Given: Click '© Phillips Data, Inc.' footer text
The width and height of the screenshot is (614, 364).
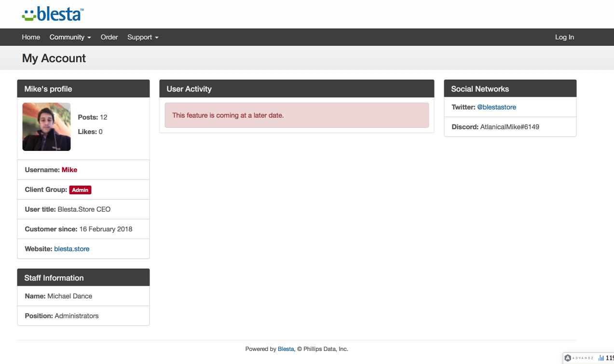Looking at the screenshot, I should (323, 349).
